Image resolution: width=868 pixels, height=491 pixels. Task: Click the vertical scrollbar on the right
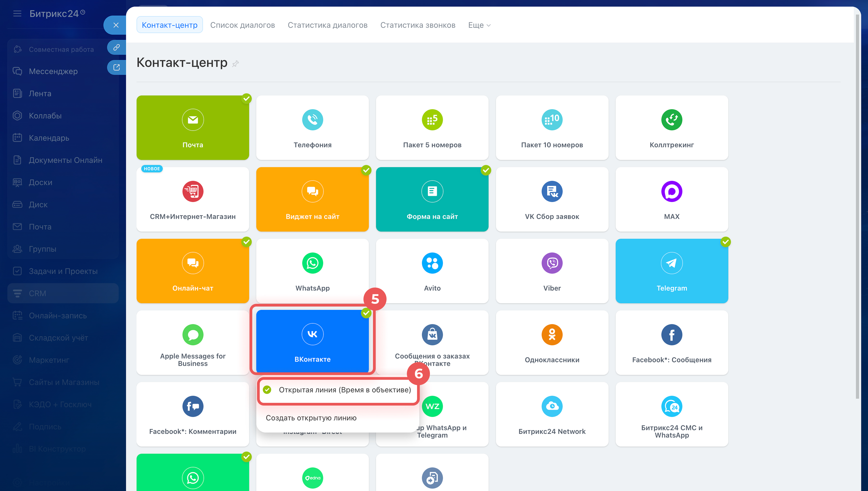click(857, 202)
